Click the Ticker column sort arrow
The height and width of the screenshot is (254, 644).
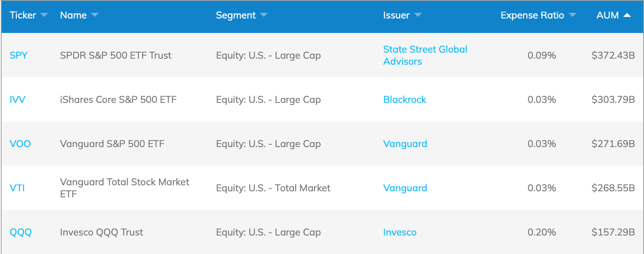(x=44, y=15)
